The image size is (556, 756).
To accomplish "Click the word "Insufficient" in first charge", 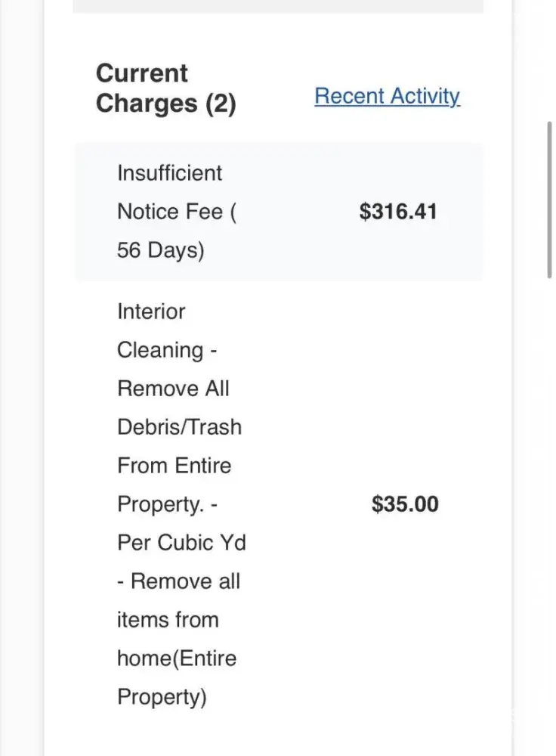I will point(169,173).
